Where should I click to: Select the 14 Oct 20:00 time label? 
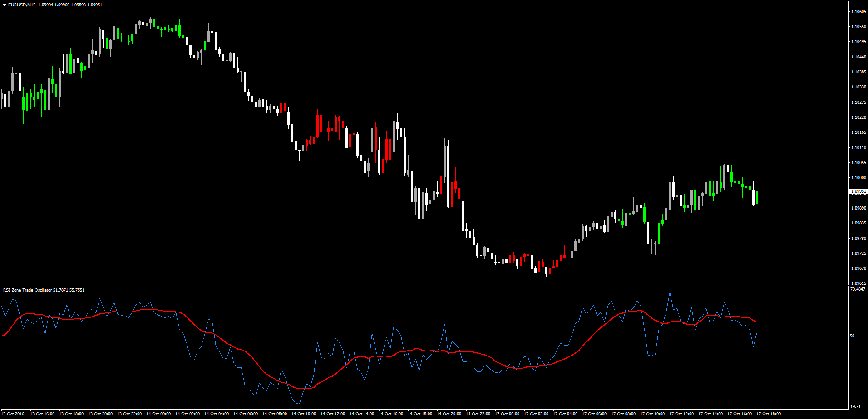point(449,414)
